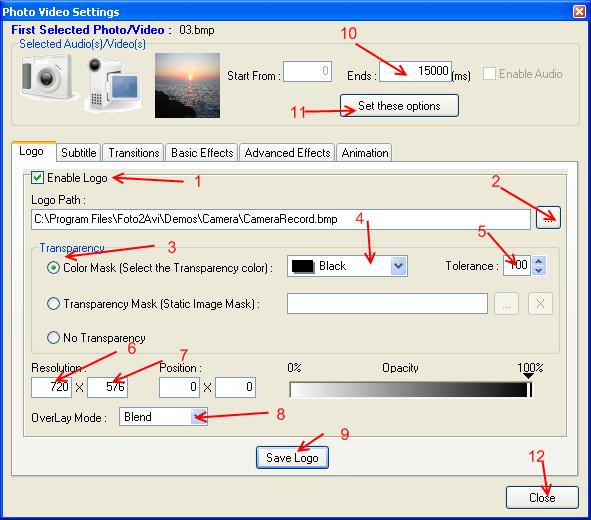Click the Save Logo button

tap(292, 457)
